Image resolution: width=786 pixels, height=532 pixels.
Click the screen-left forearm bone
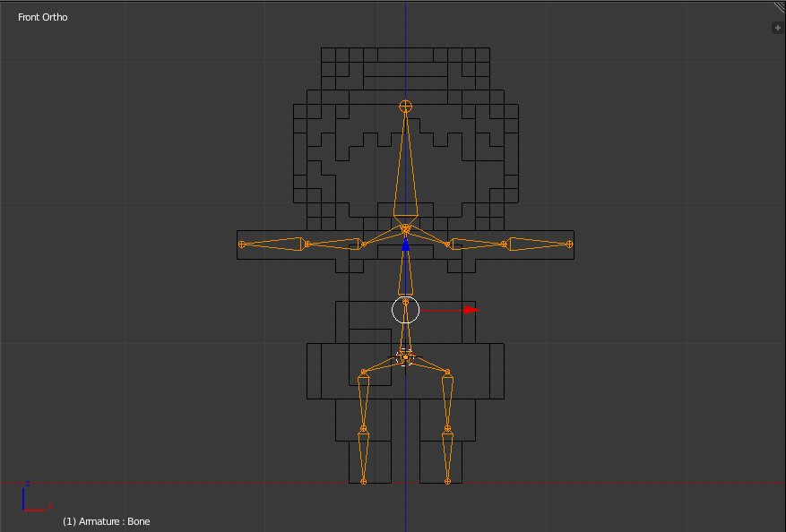tap(276, 244)
